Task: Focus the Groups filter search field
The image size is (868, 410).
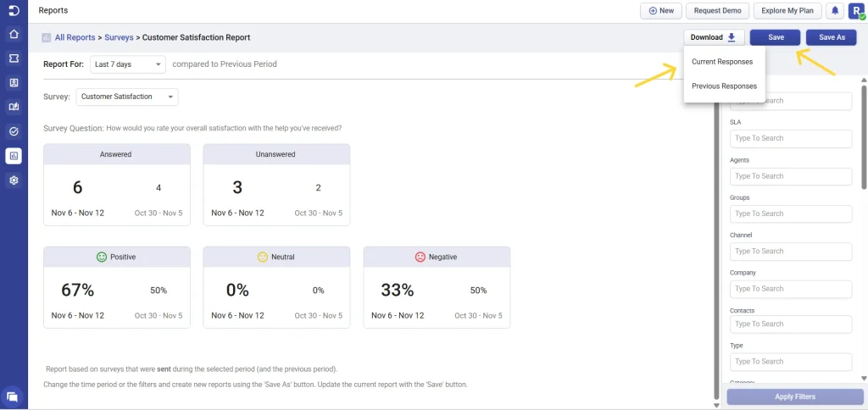Action: click(x=791, y=213)
